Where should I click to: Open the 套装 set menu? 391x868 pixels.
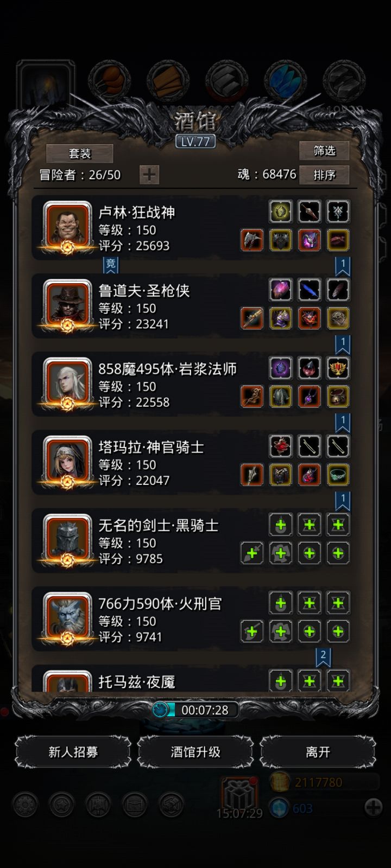80,154
